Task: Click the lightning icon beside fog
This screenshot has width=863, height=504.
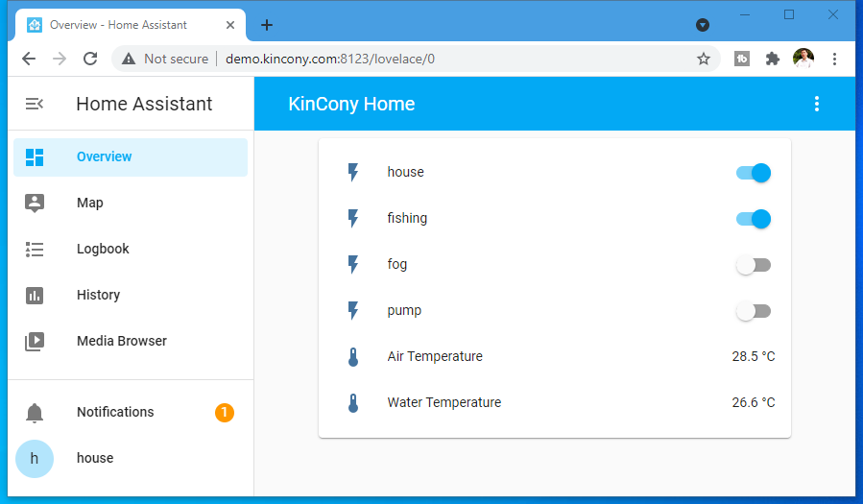Action: (x=353, y=265)
